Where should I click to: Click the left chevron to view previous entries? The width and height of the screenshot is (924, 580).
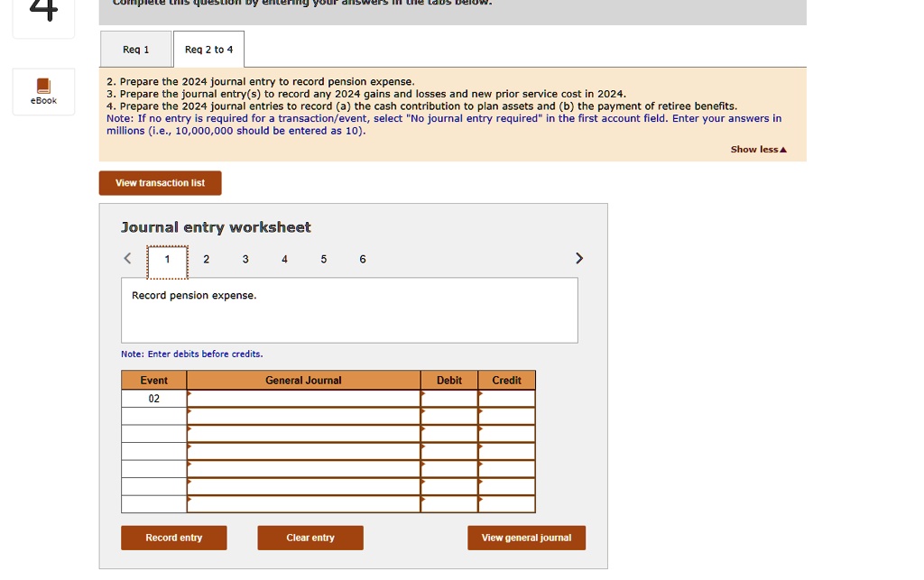pyautogui.click(x=127, y=258)
